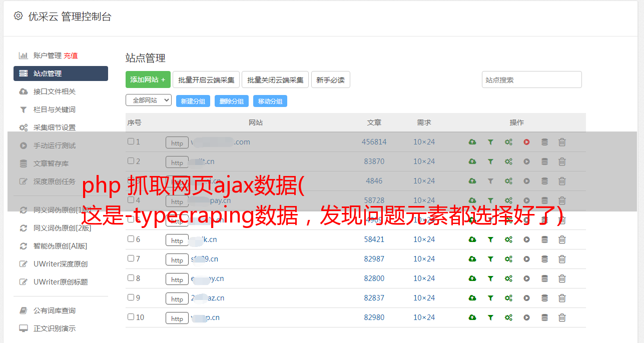Image resolution: width=644 pixels, height=343 pixels.
Task: Check the checkbox for site row 1
Action: tap(131, 141)
